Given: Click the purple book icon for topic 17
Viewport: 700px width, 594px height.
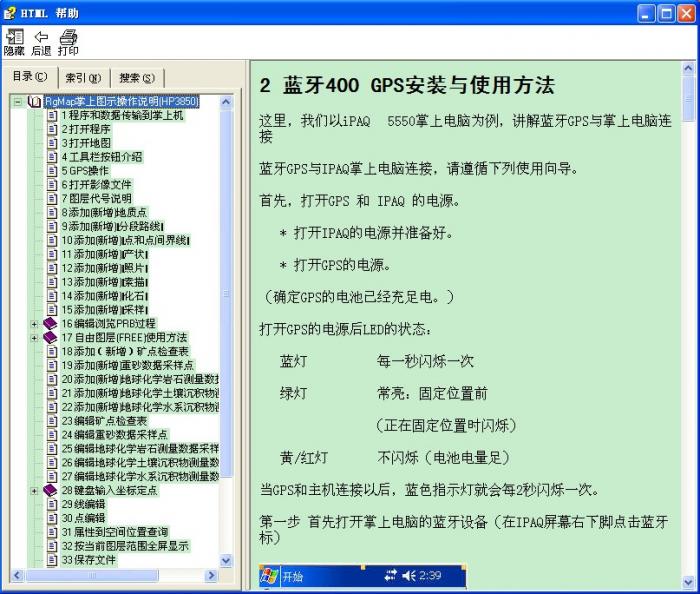Looking at the screenshot, I should pos(51,338).
